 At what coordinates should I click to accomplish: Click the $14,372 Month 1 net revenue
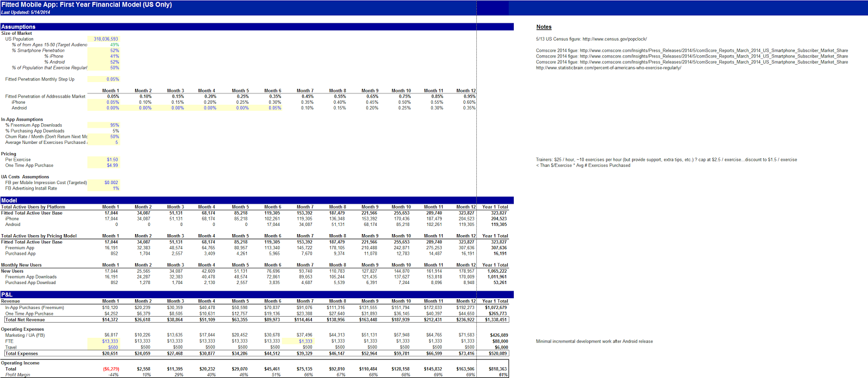click(110, 319)
